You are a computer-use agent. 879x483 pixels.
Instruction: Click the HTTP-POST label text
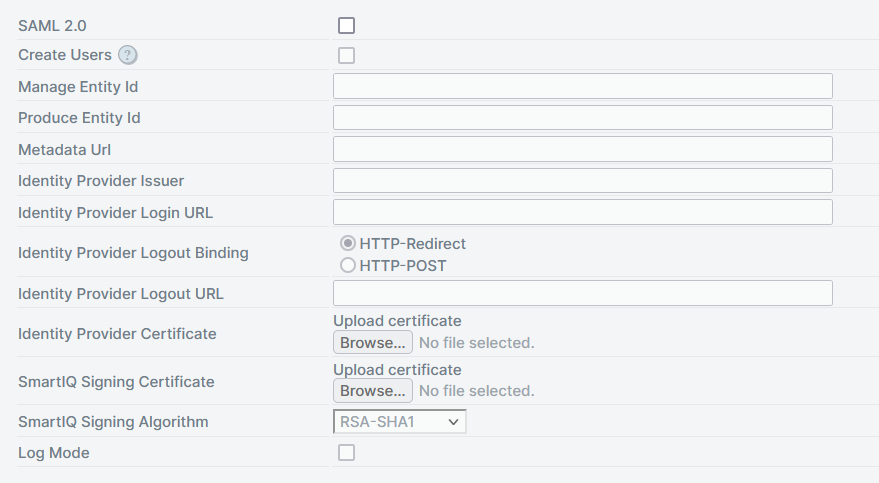tap(403, 266)
